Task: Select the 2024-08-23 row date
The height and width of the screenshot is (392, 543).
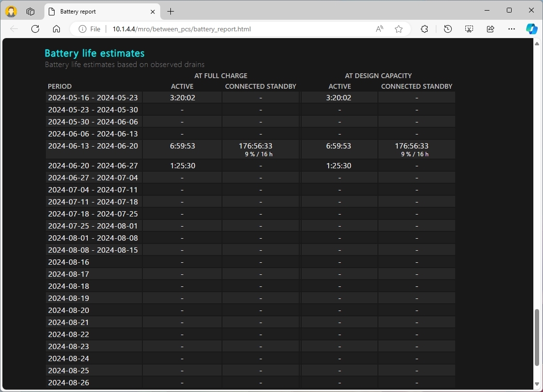Action: pyautogui.click(x=69, y=346)
